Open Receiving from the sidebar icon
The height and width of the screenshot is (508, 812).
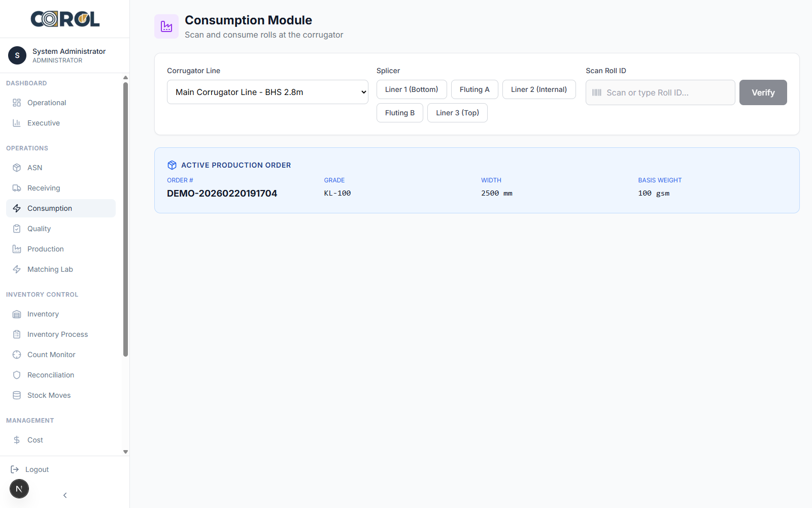tap(17, 187)
